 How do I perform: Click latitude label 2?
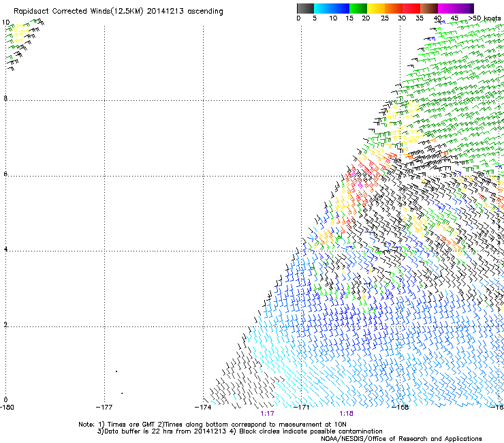pyautogui.click(x=5, y=324)
